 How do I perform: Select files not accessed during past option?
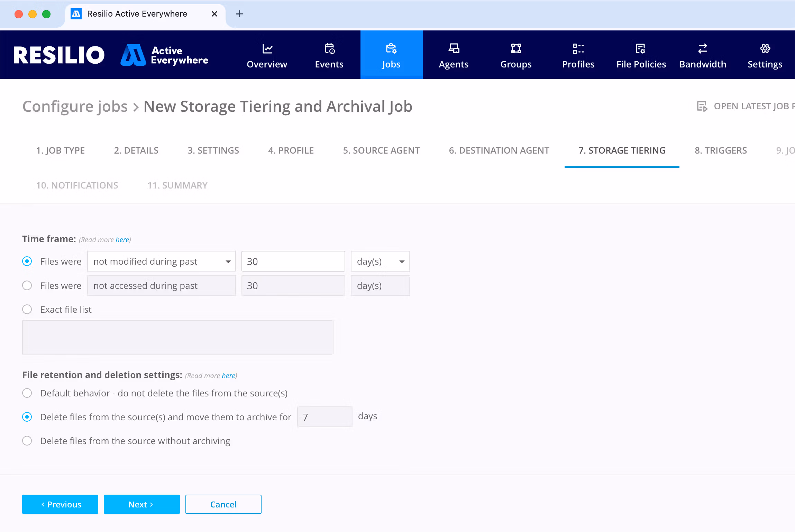pos(27,285)
